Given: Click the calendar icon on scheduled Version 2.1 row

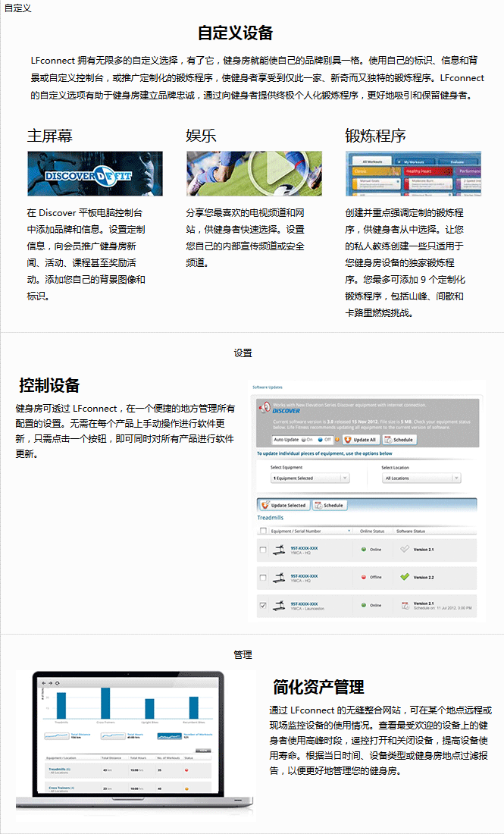Looking at the screenshot, I should pyautogui.click(x=405, y=605).
